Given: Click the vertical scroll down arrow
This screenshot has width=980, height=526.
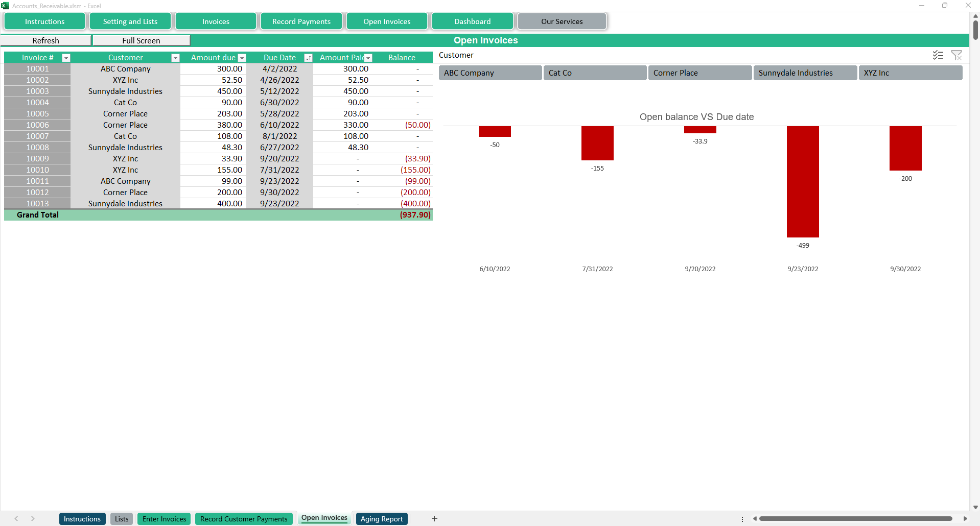Looking at the screenshot, I should coord(975,507).
